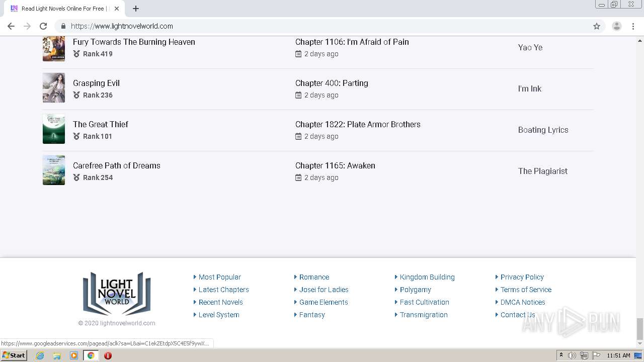Read Chapter 400: Parting

[332, 83]
